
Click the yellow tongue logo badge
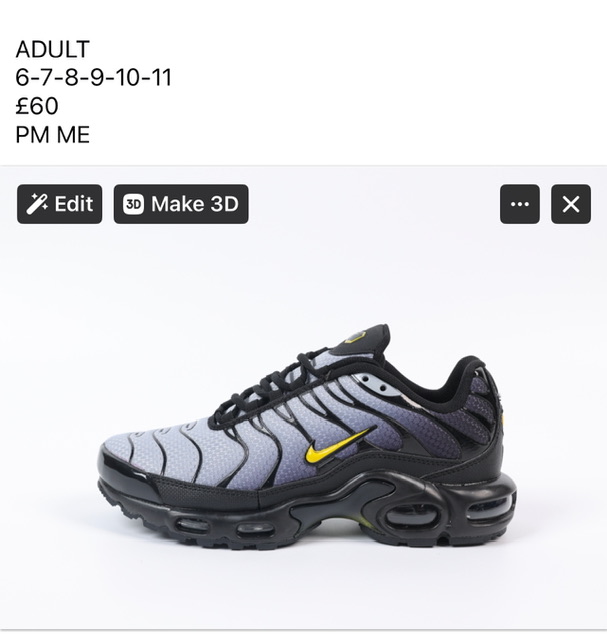coord(355,337)
